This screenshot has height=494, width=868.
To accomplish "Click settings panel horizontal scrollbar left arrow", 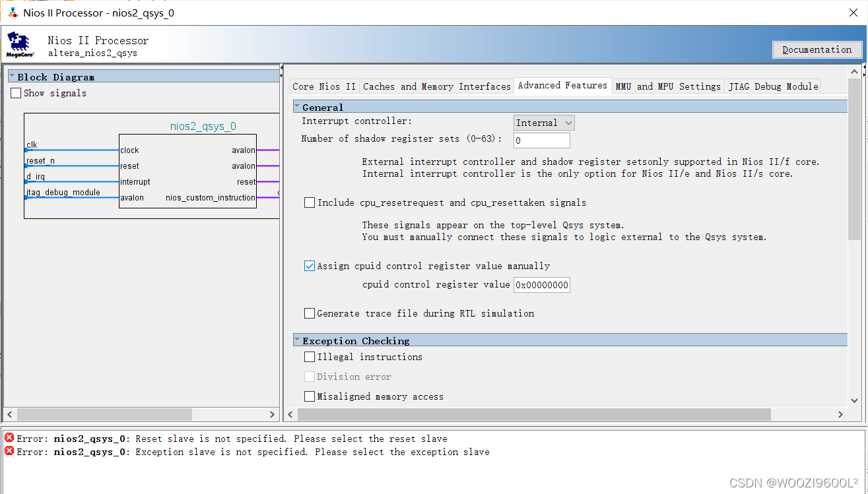I will click(x=291, y=414).
